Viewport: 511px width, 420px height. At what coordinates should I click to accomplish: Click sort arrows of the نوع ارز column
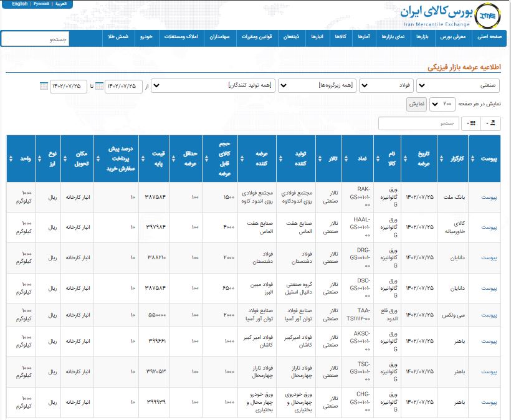39,159
